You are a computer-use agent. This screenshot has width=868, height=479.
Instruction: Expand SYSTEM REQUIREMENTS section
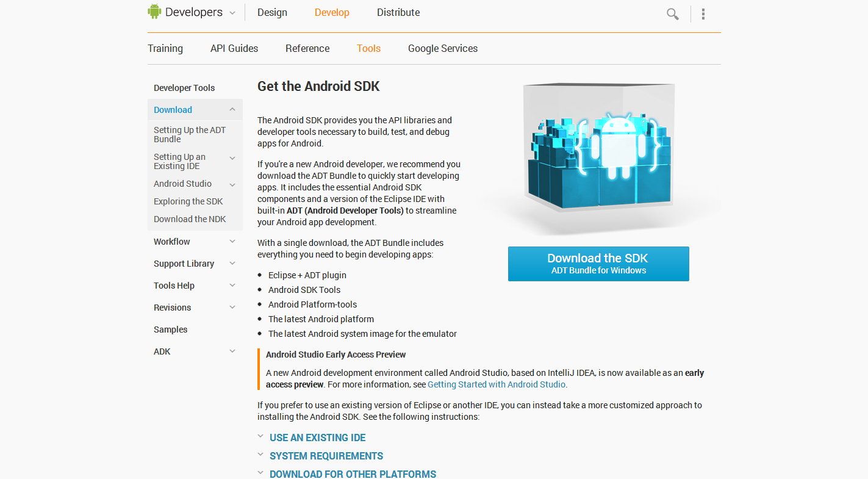326,456
